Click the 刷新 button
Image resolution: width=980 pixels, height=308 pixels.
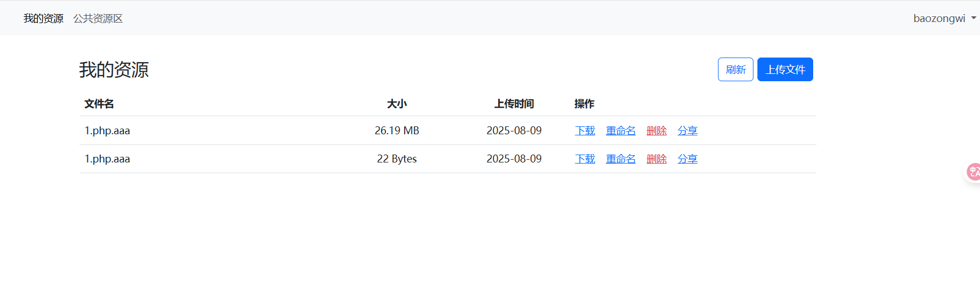coord(735,69)
